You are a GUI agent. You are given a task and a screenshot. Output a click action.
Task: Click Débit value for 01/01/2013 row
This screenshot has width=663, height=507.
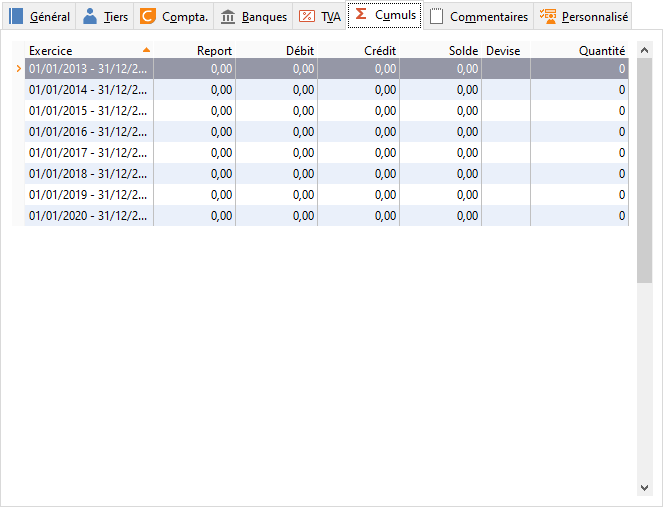304,69
